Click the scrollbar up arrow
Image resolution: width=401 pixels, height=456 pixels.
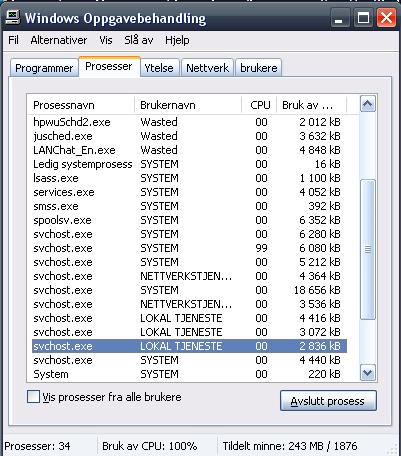368,105
